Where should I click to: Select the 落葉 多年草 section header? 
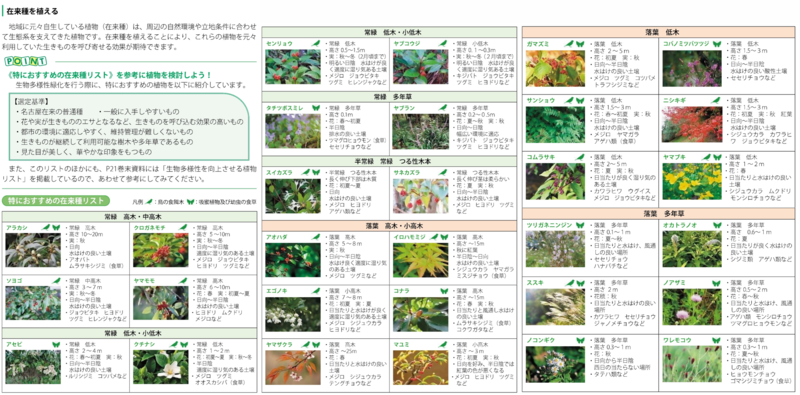tap(659, 213)
